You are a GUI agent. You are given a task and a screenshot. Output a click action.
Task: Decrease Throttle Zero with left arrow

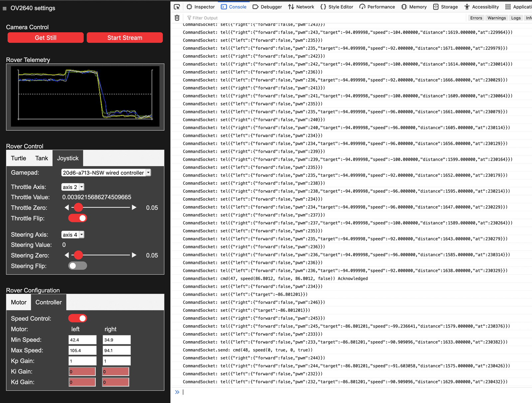pyautogui.click(x=67, y=208)
